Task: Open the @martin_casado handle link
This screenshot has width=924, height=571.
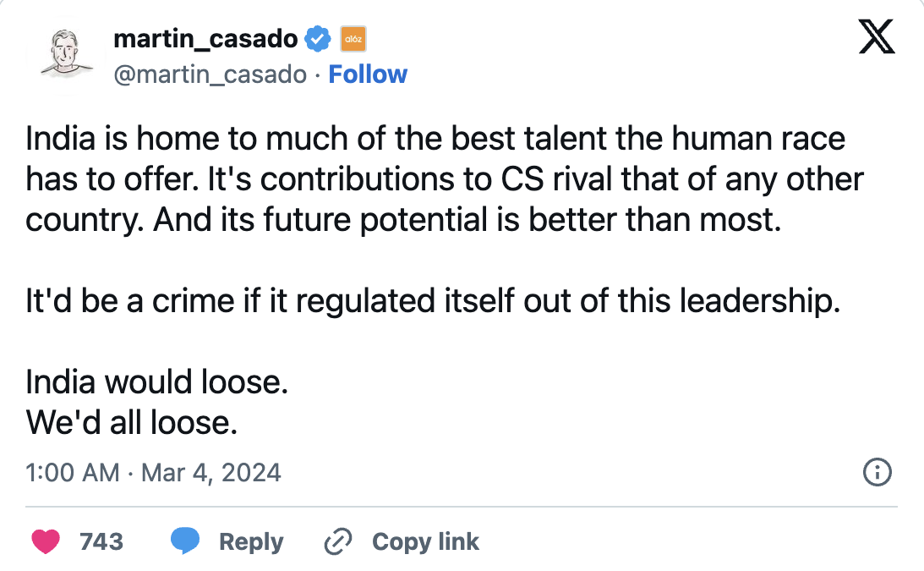Action: pos(210,74)
